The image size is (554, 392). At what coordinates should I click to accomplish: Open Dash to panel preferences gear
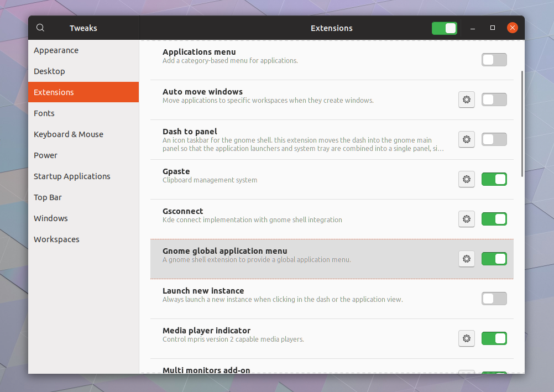tap(466, 139)
